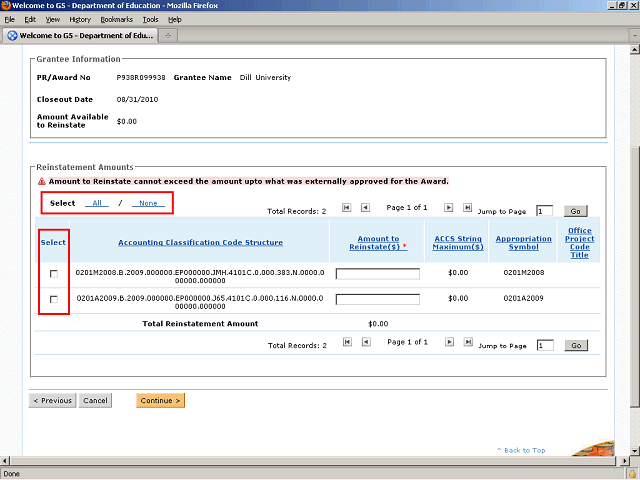Go to first page in bottom pager
The image size is (640, 480).
(x=347, y=342)
